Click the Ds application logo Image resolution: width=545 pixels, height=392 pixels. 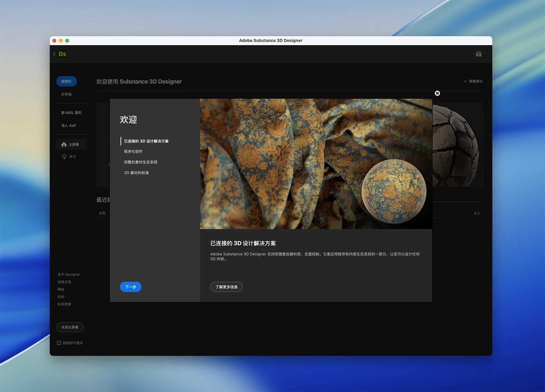click(63, 54)
